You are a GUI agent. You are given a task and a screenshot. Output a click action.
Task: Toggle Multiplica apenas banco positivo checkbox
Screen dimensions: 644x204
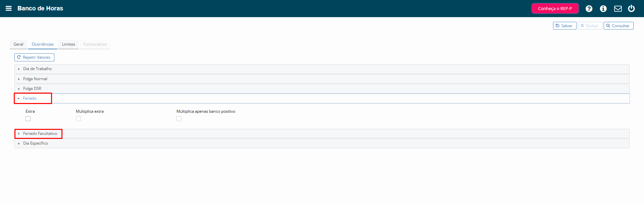pos(179,119)
